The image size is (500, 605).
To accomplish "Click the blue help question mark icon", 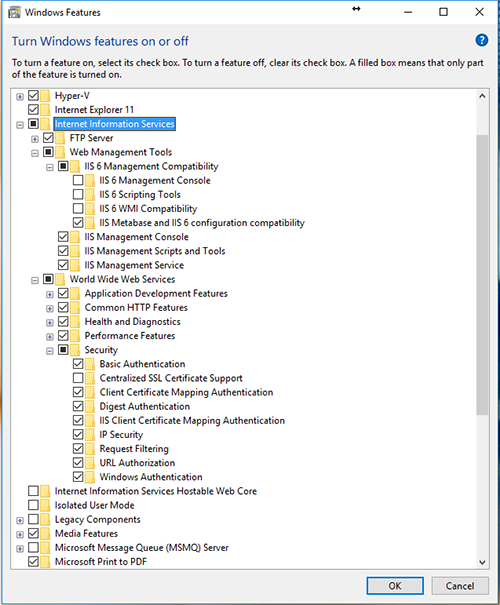I will click(x=481, y=40).
